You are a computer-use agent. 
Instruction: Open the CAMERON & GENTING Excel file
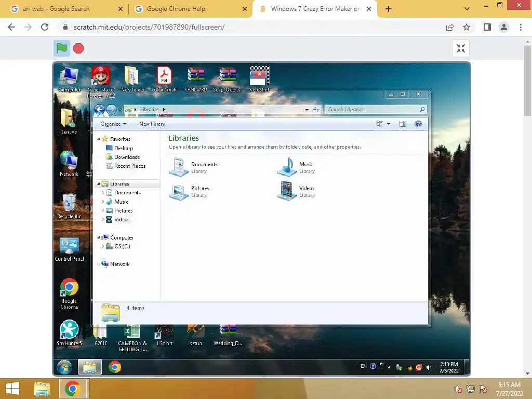coord(132,338)
